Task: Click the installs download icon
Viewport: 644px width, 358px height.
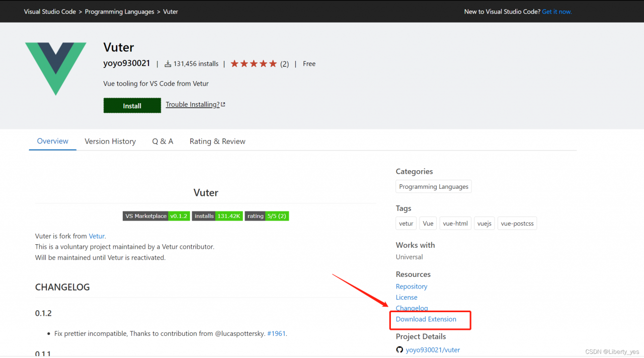Action: (x=168, y=64)
